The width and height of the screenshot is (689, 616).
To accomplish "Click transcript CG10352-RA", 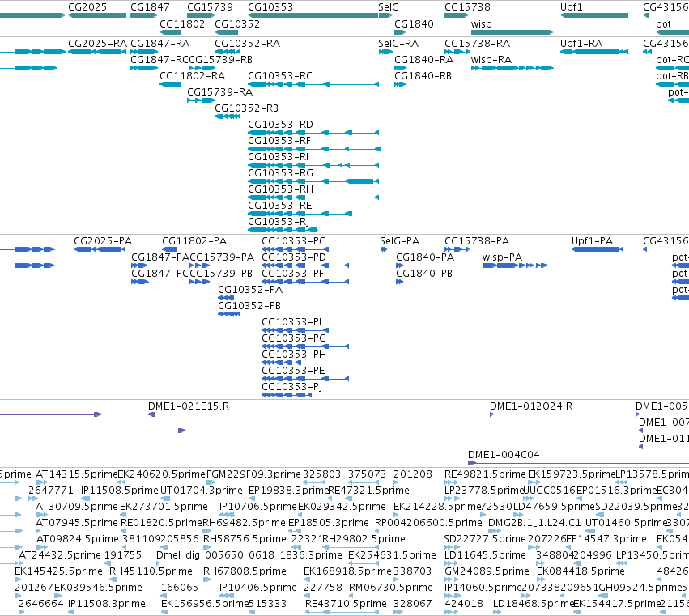I will click(x=248, y=44).
